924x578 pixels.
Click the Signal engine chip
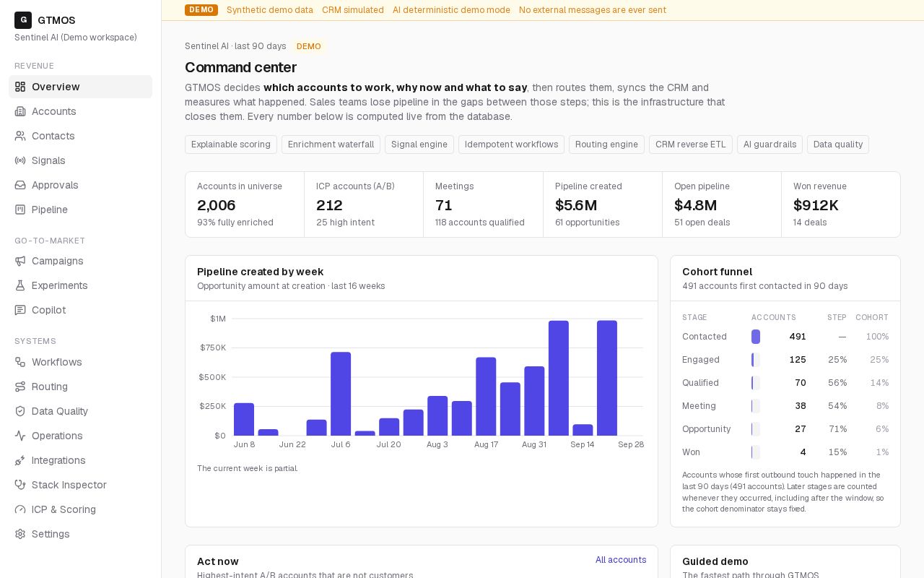coord(419,144)
